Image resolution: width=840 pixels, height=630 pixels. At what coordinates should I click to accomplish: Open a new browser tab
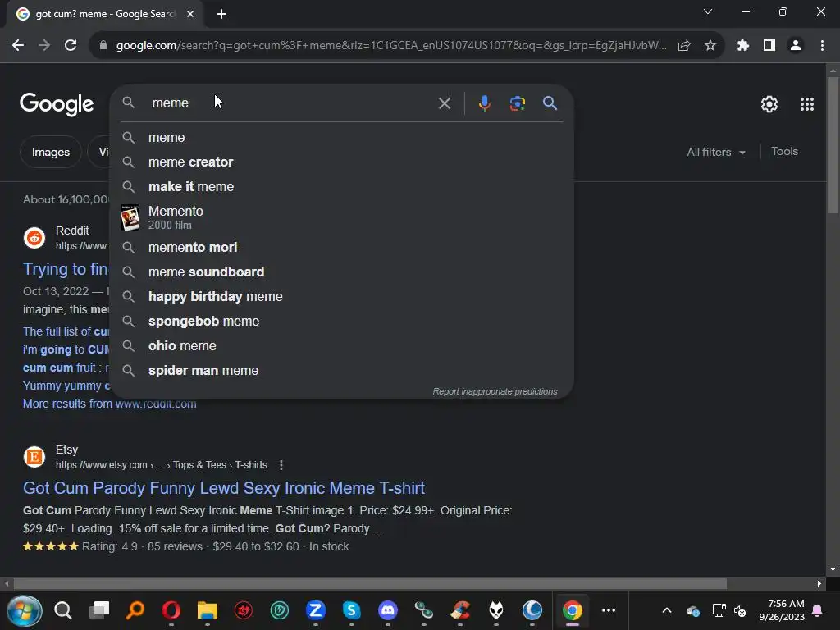[221, 14]
